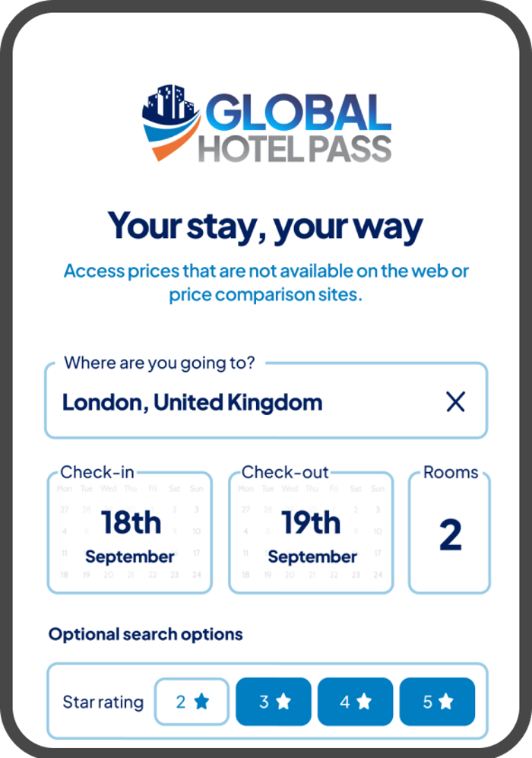The width and height of the screenshot is (532, 758).
Task: Click the GLOBAL wordmark text in the logo
Action: click(298, 113)
